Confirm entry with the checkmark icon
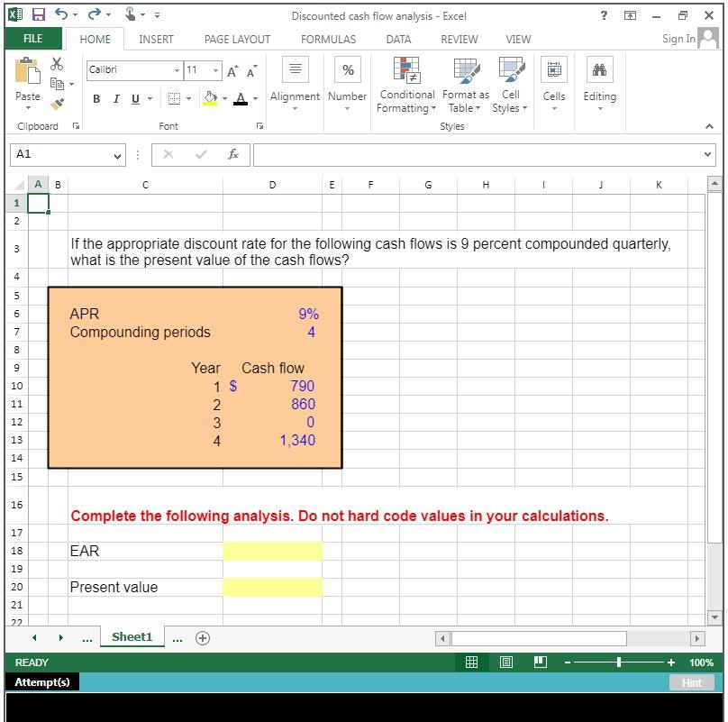 point(201,154)
